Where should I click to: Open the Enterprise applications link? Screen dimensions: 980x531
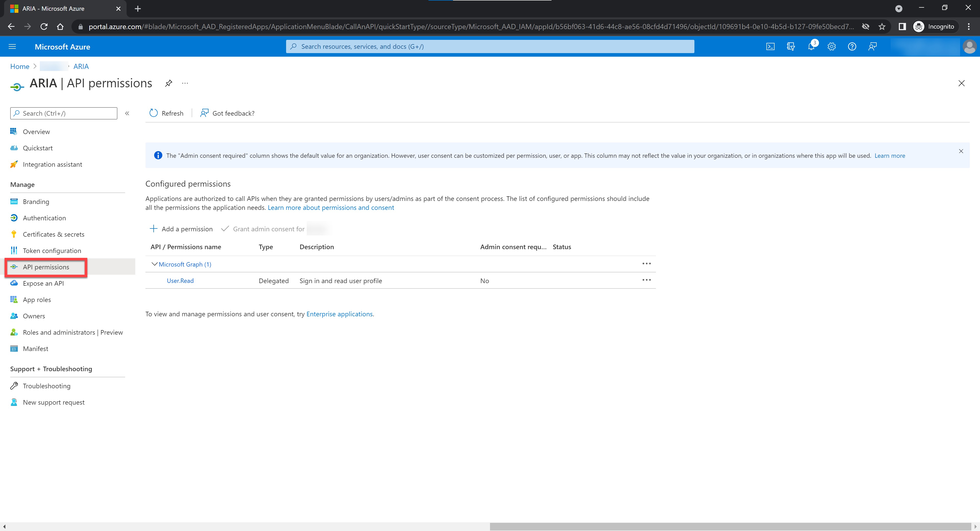(x=339, y=314)
